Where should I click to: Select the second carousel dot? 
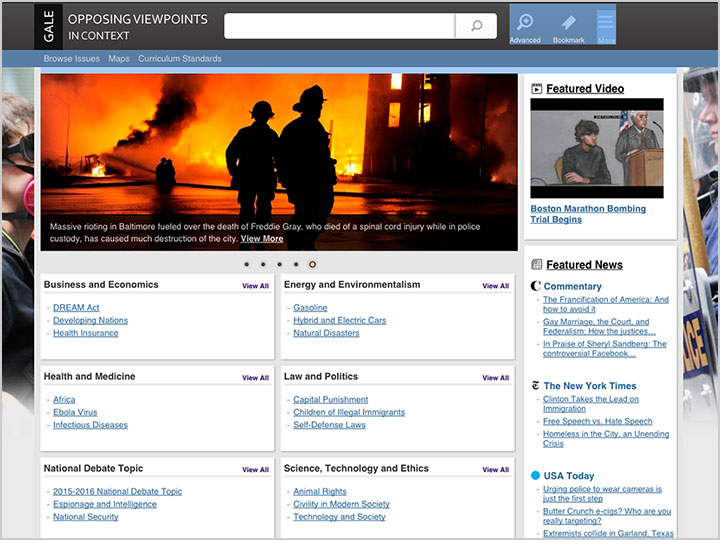pyautogui.click(x=263, y=264)
